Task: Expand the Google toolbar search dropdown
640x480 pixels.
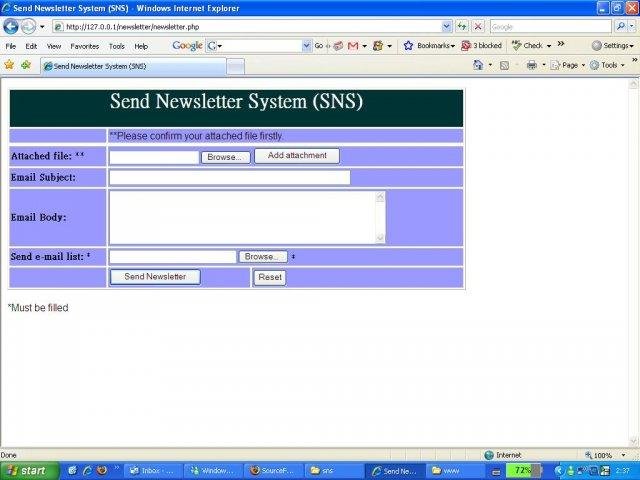Action: 307,46
